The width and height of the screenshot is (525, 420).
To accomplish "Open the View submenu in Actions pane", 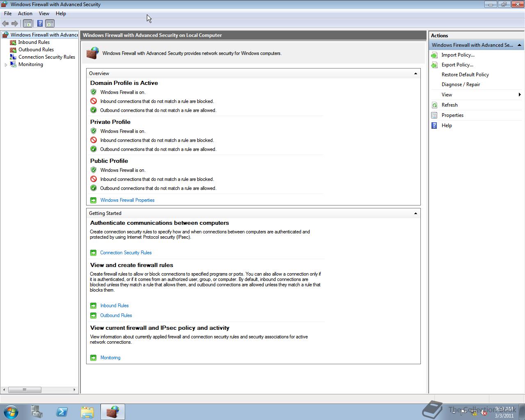I will [476, 95].
